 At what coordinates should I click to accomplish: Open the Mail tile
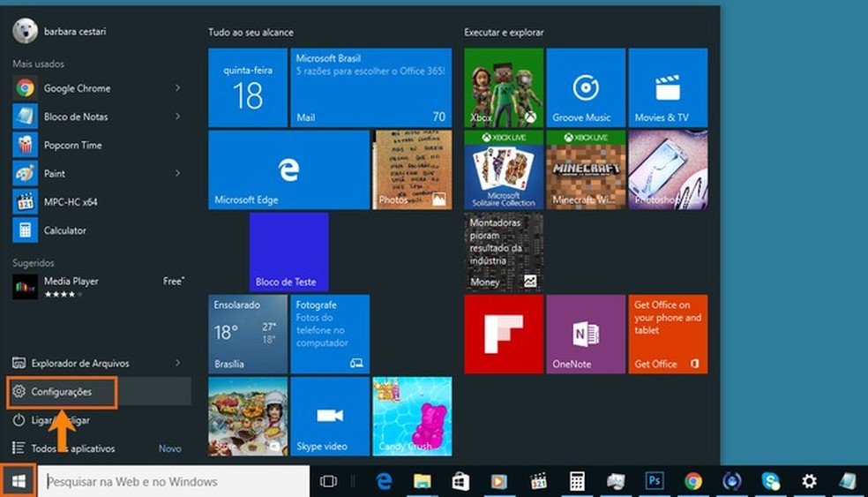[370, 87]
